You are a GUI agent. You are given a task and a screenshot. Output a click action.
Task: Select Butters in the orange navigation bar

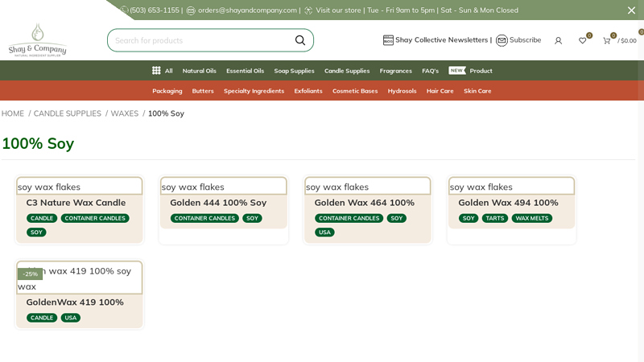click(203, 91)
